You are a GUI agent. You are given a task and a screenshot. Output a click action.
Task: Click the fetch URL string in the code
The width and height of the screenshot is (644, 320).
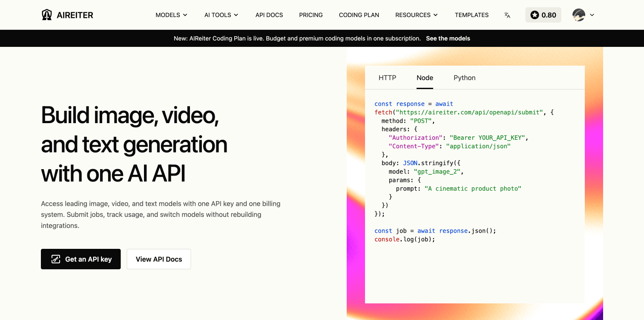pos(469,112)
